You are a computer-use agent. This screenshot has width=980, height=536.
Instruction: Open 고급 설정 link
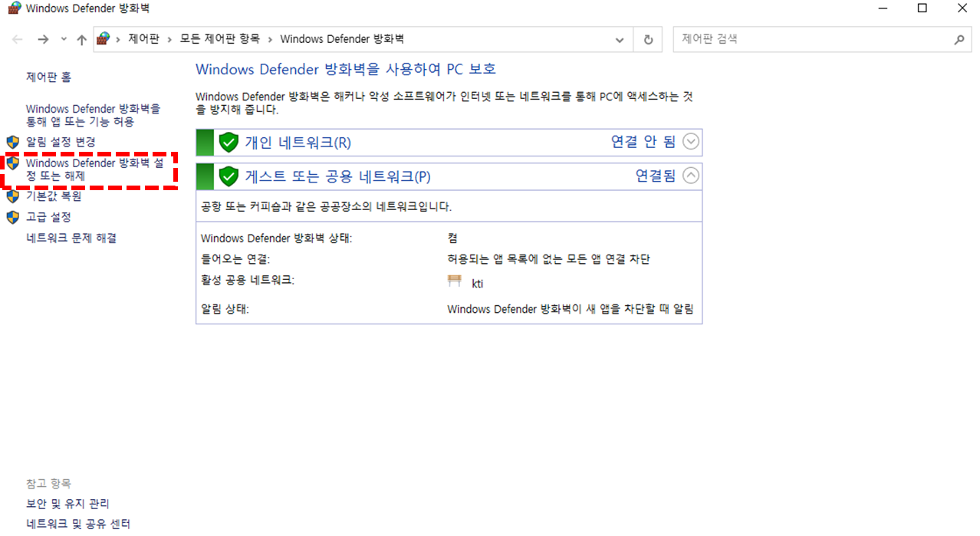pyautogui.click(x=48, y=217)
